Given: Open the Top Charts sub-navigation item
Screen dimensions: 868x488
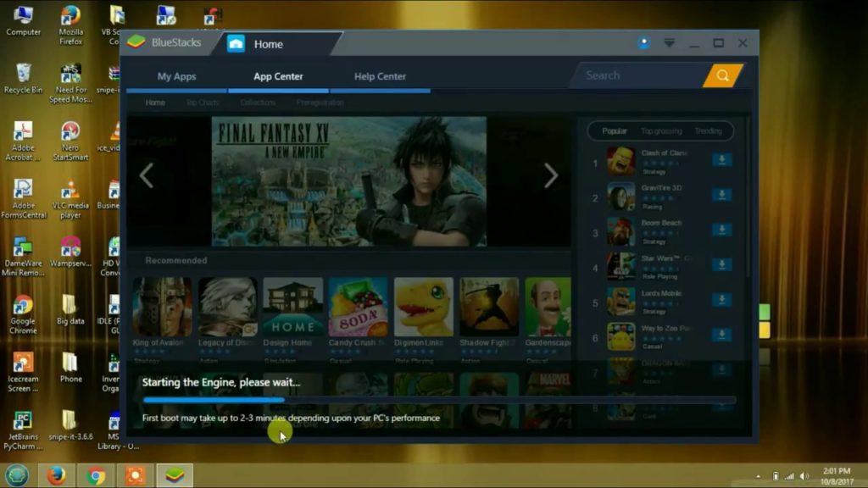Looking at the screenshot, I should click(x=203, y=103).
